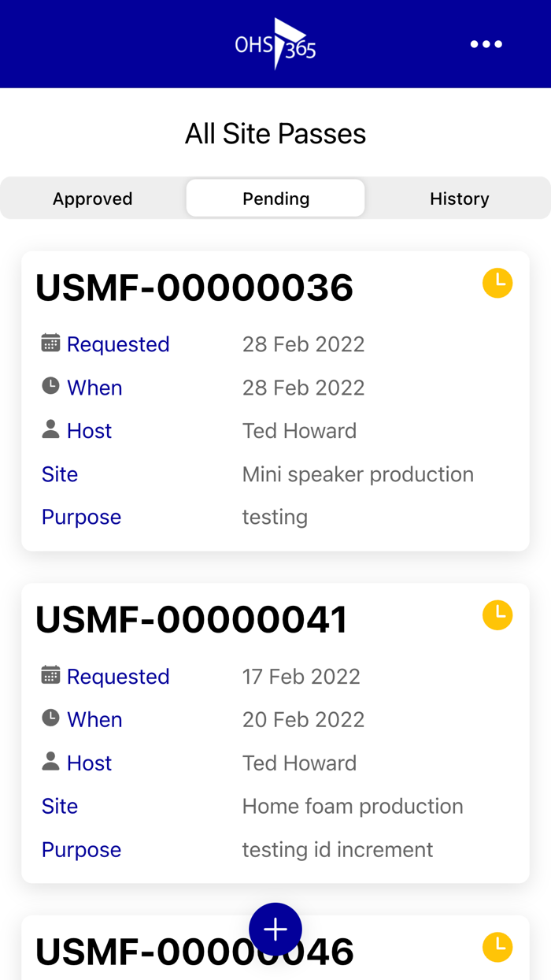The height and width of the screenshot is (980, 551).
Task: Switch to the History tab
Action: point(459,199)
